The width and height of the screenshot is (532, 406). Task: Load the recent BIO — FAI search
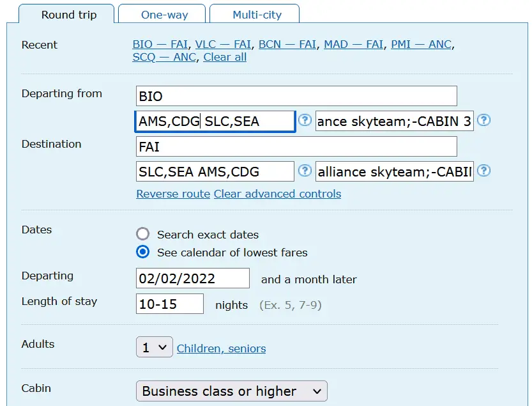(160, 45)
